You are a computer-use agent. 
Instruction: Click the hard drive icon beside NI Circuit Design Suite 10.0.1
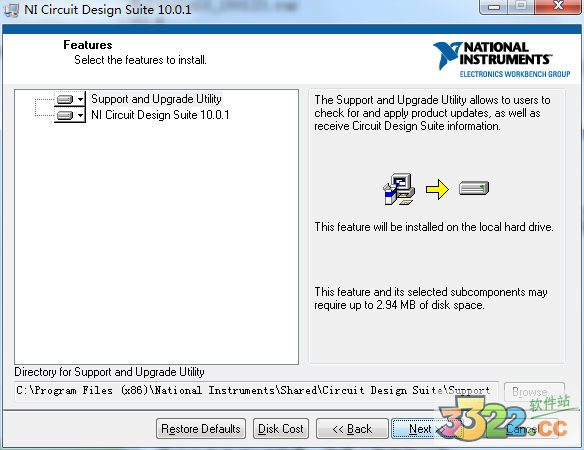[x=65, y=115]
